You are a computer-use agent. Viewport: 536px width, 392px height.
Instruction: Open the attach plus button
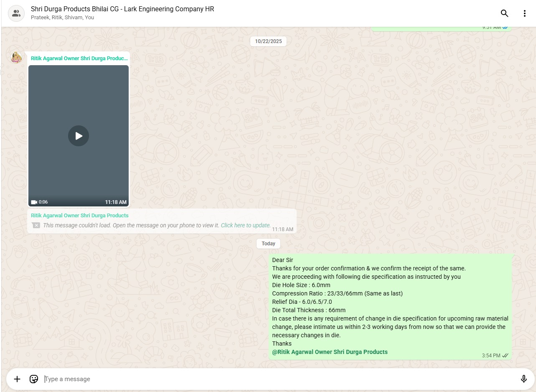click(x=17, y=379)
